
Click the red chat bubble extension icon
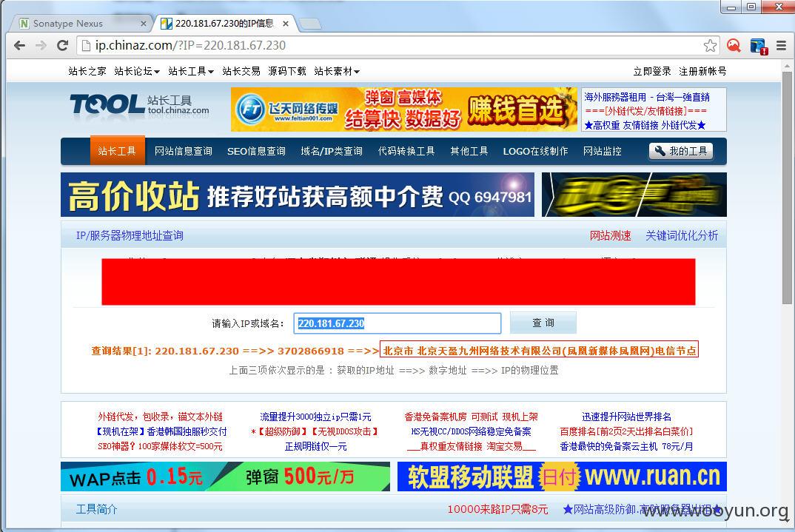pyautogui.click(x=734, y=46)
